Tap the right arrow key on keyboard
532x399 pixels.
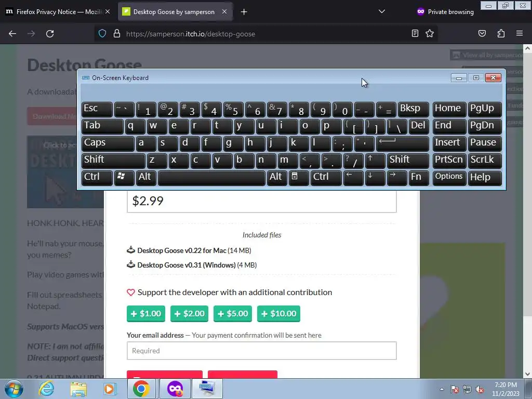pos(396,177)
